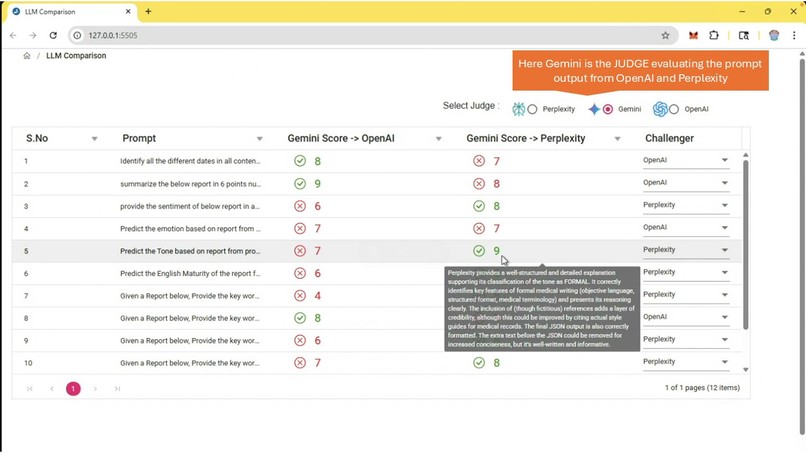Click the browser forward arrow

(33, 35)
